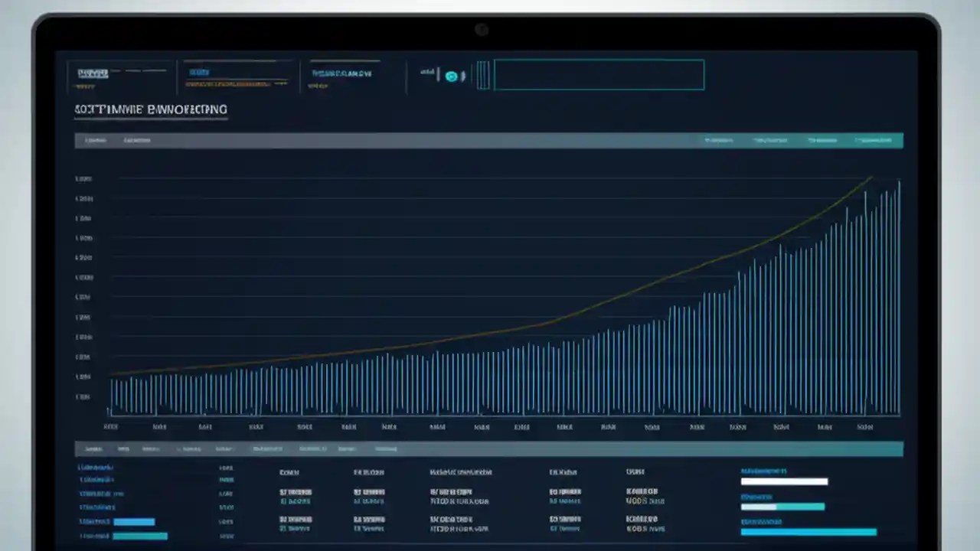
Task: Switch to the left tab above the chart
Action: coord(96,140)
